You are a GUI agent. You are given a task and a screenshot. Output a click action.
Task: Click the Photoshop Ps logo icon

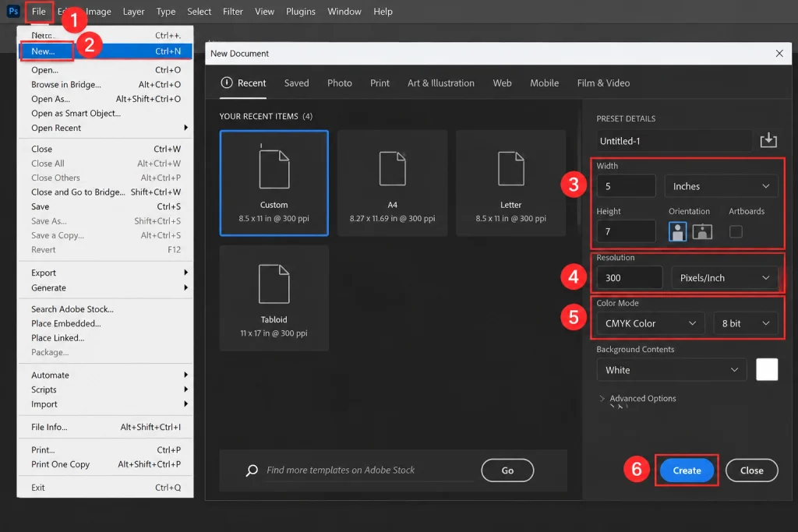13,11
